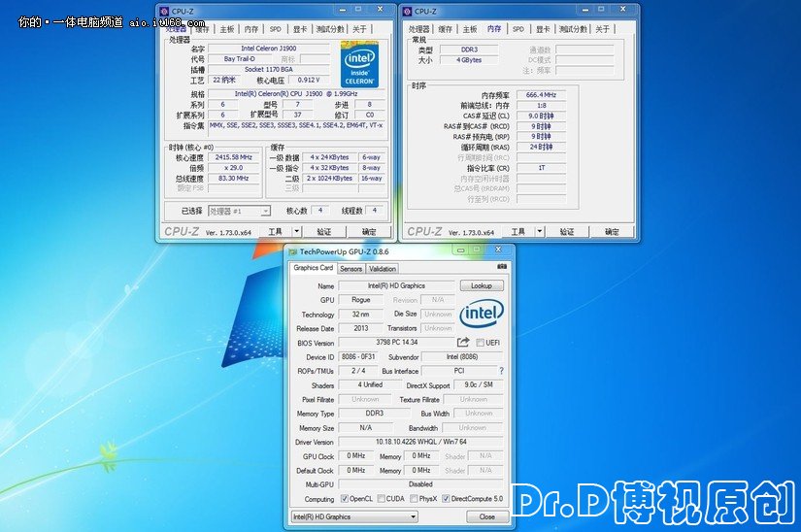Viewport: 801px width, 532px height.
Task: Open 关于 tab in right CPU-Z
Action: click(x=603, y=29)
